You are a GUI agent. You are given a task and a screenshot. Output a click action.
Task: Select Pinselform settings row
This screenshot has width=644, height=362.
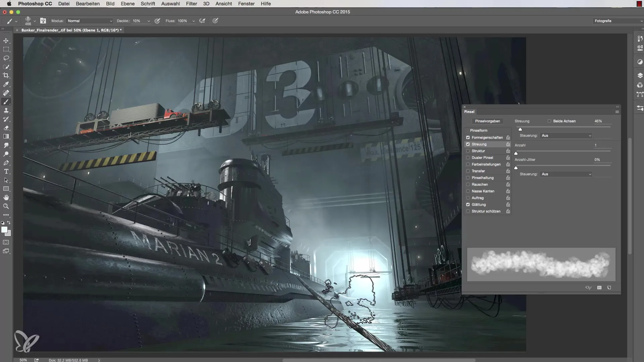488,131
